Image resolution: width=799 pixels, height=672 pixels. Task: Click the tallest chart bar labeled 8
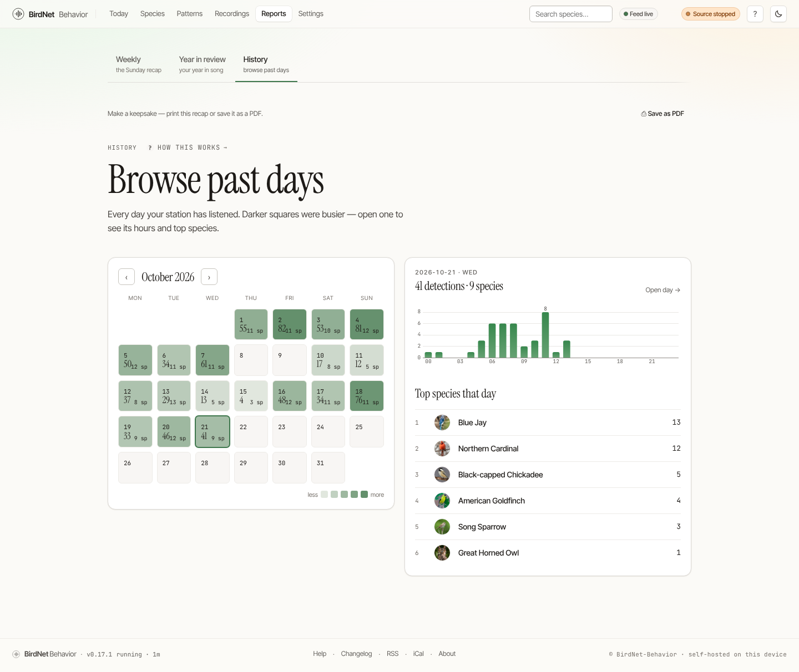[545, 335]
